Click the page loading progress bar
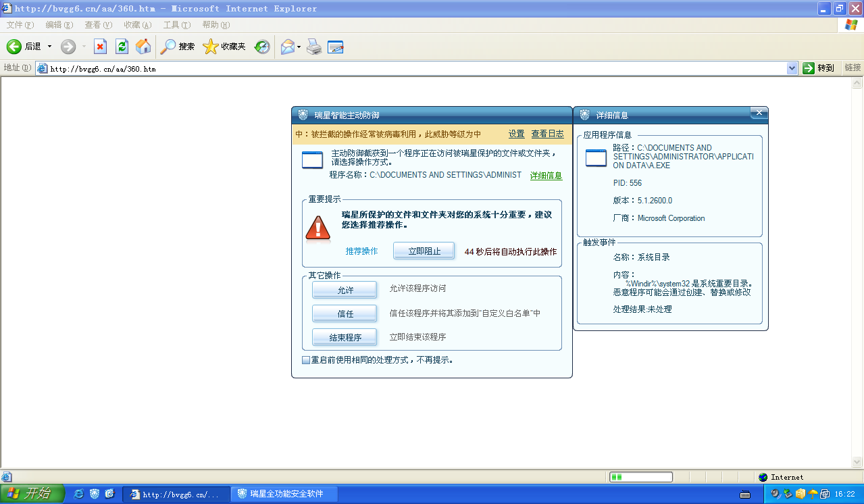Screen dimensions: 864x504 point(640,477)
